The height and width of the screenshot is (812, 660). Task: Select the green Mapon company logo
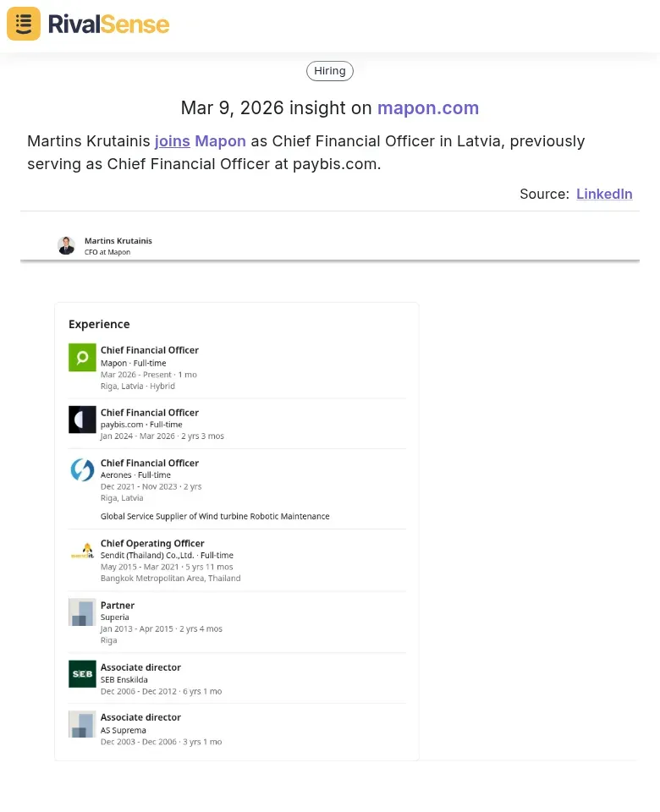point(81,357)
